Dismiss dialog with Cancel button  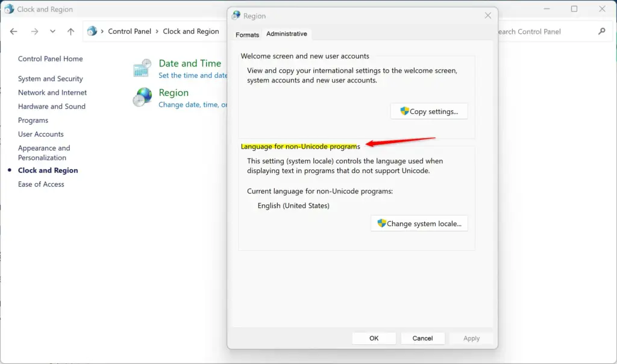(x=422, y=338)
